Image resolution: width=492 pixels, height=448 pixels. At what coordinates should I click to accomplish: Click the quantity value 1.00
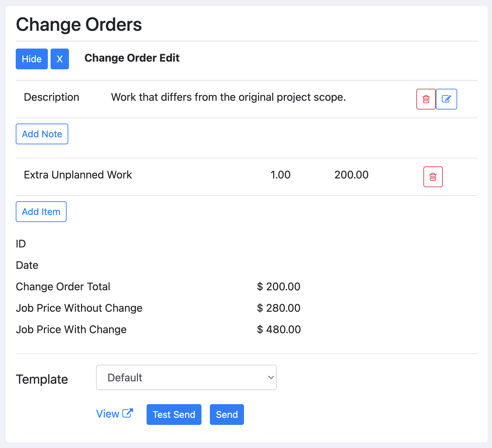[x=280, y=174]
